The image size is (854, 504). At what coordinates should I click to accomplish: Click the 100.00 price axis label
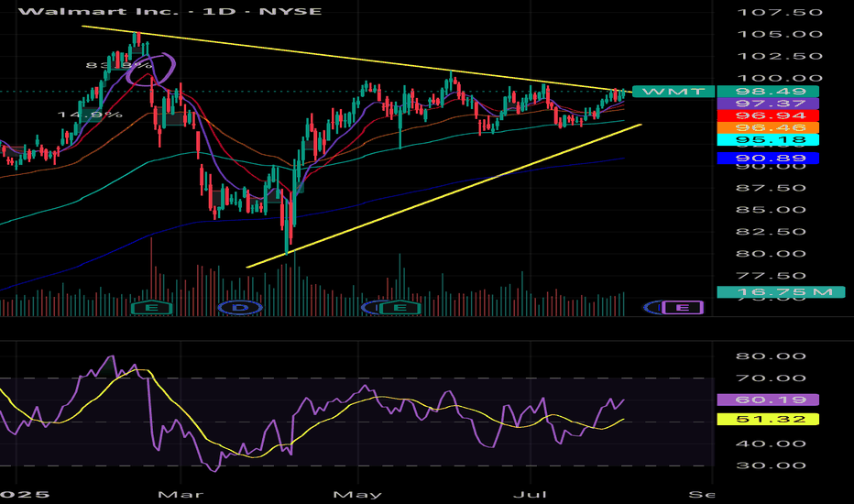click(779, 78)
